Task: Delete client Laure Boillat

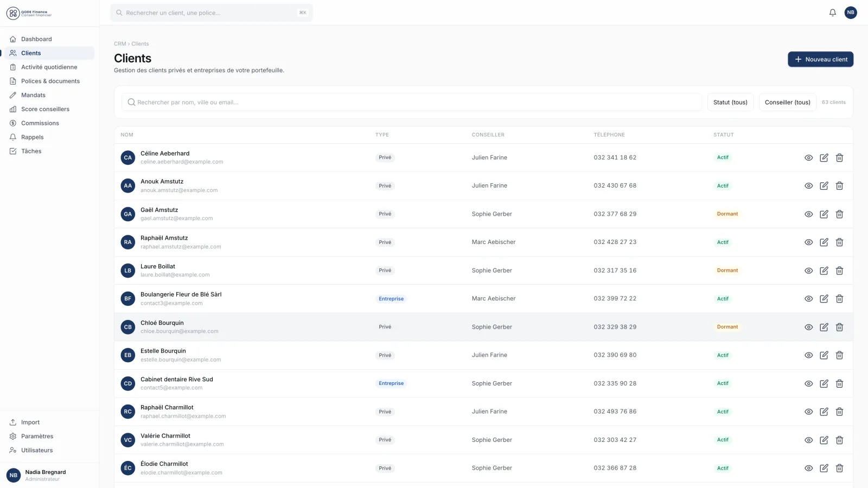Action: coord(839,271)
